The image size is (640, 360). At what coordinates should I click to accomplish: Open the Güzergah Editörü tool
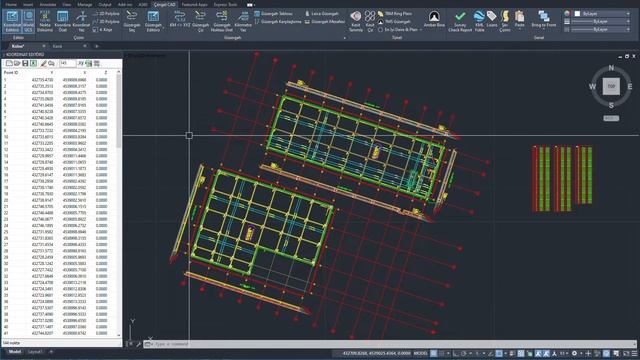pyautogui.click(x=153, y=21)
